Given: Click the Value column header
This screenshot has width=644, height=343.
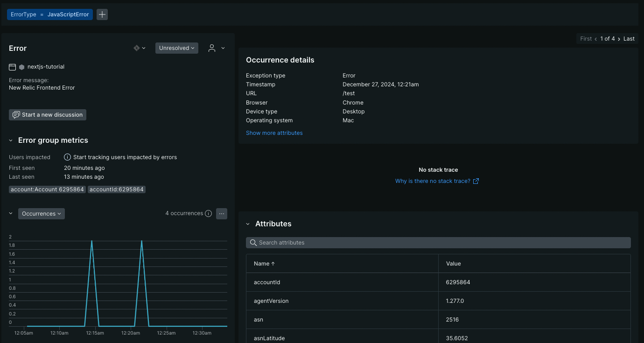Looking at the screenshot, I should click(x=454, y=264).
